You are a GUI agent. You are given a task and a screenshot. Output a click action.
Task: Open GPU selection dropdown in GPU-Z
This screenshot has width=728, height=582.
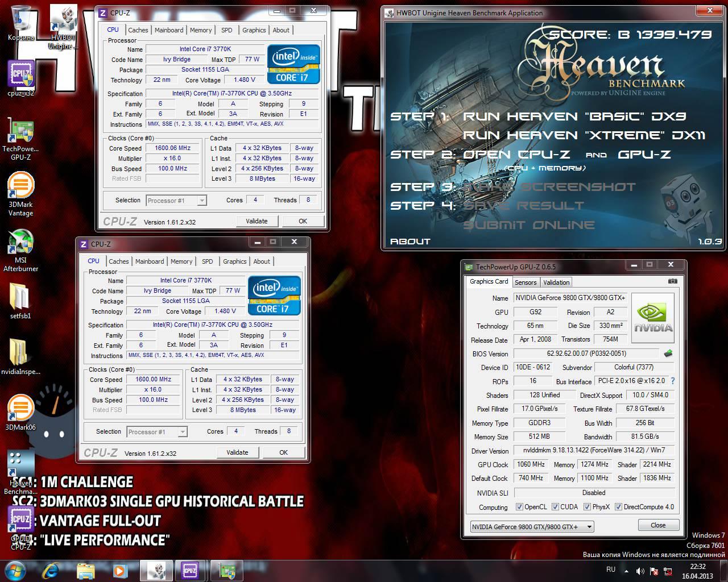[532, 527]
